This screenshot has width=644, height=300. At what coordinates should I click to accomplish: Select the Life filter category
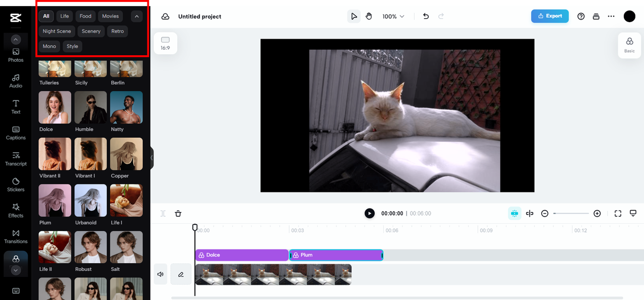click(x=64, y=17)
